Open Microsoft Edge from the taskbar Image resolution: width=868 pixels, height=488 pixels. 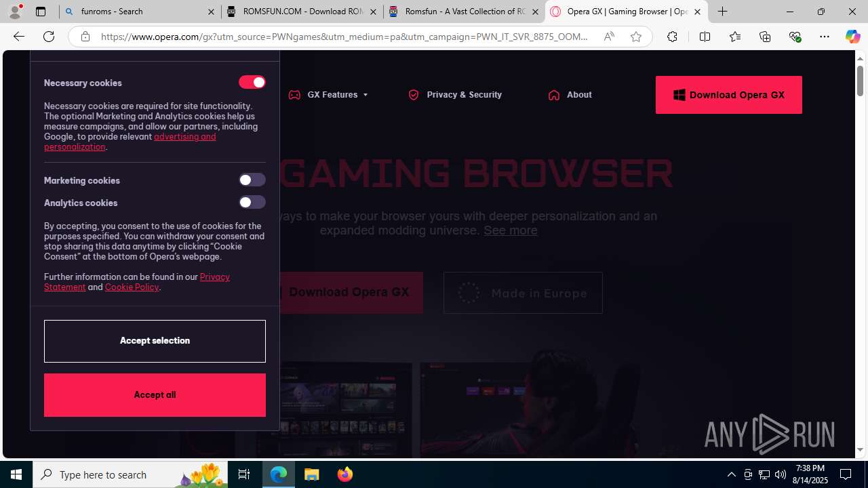click(x=279, y=474)
